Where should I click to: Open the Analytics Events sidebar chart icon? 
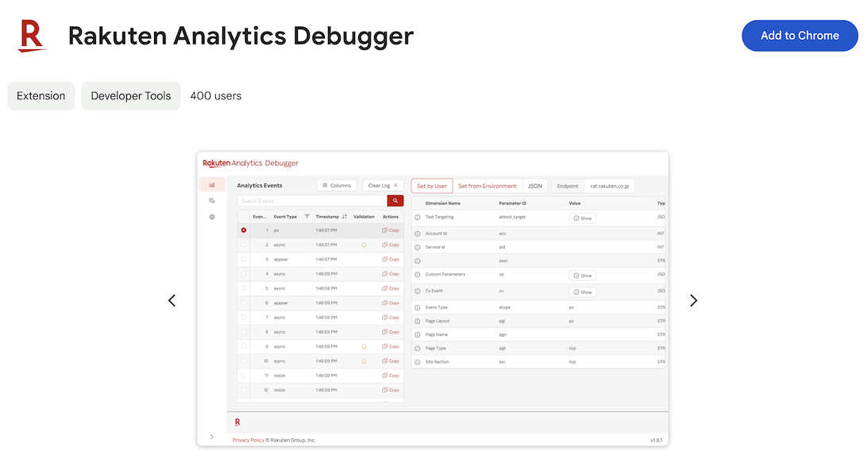coord(212,185)
